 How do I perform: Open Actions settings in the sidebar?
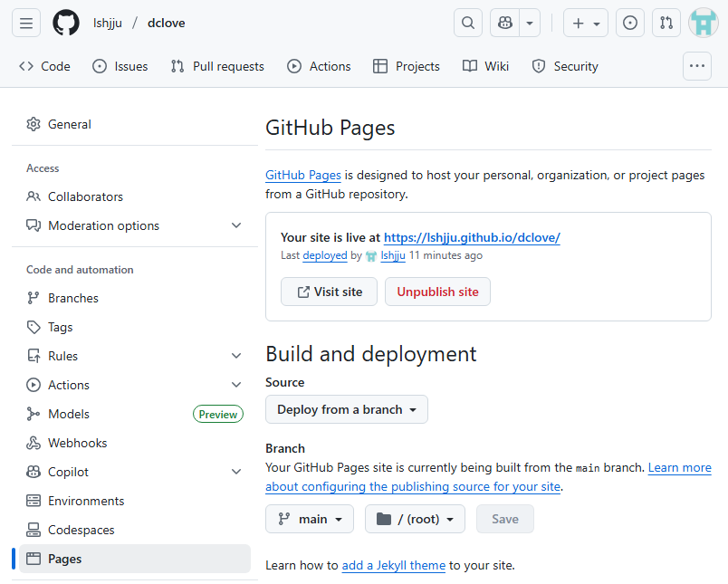tap(135, 385)
